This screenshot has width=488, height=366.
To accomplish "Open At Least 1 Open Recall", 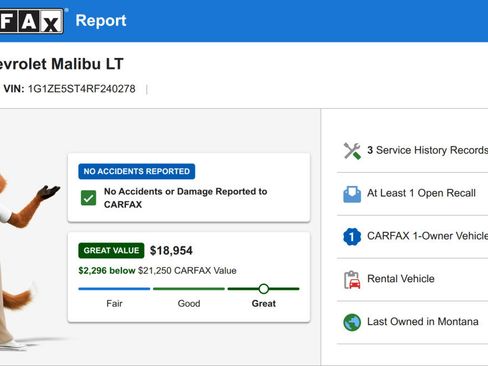I will 421,193.
